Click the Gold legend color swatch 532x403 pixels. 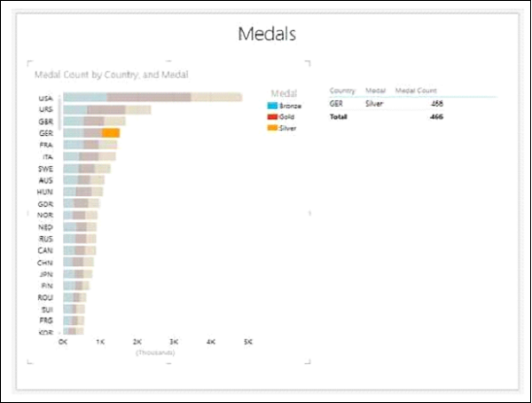[272, 116]
